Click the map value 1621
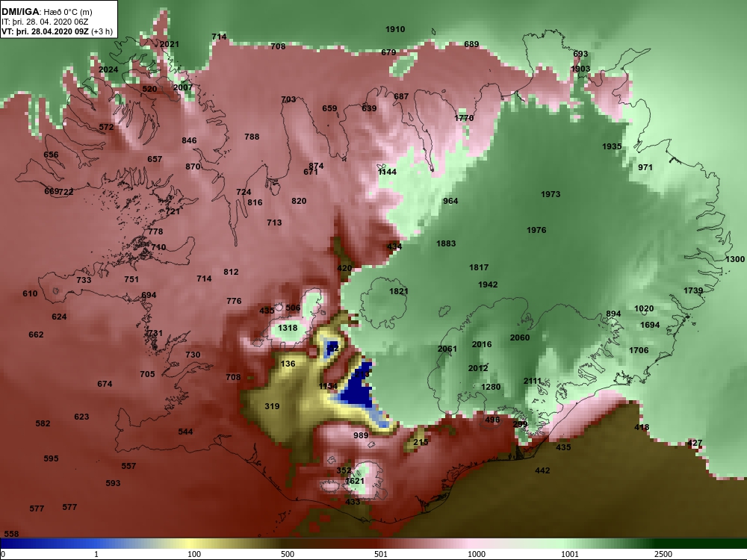The width and height of the screenshot is (747, 560). 355,482
